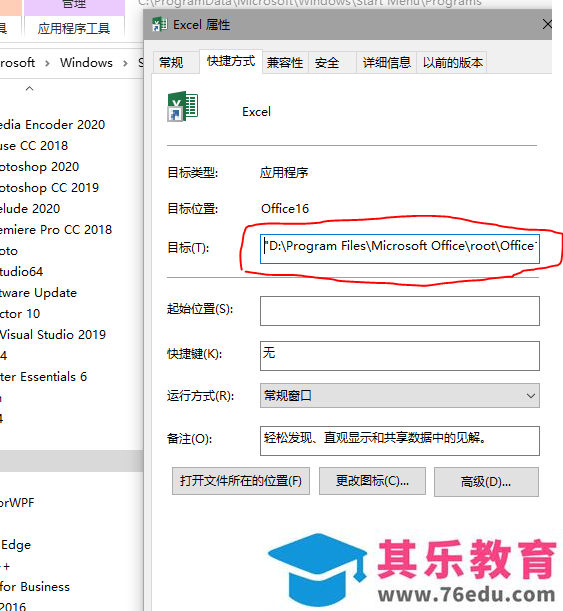Click the rosoft segment in breadcrumb
563x611 pixels.
(x=18, y=63)
